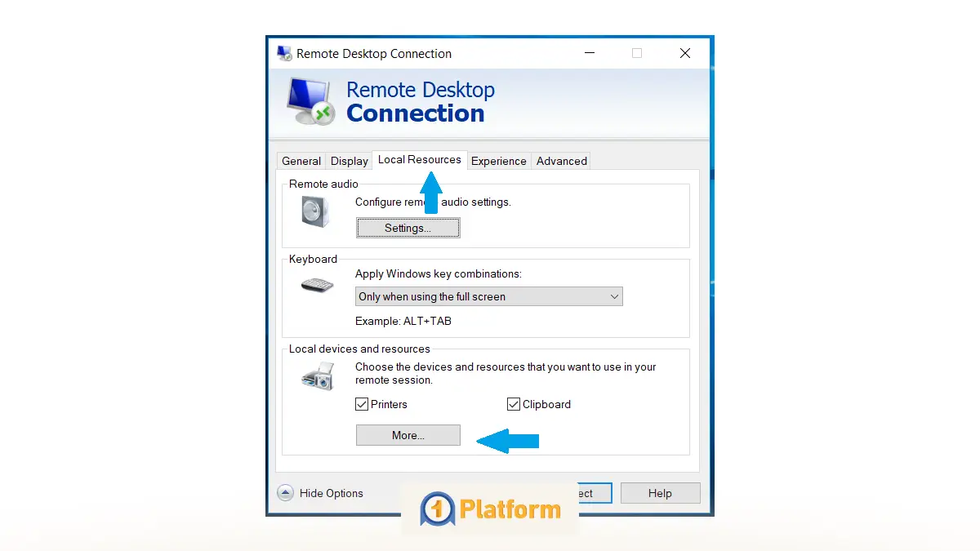This screenshot has width=980, height=551.
Task: Disable the Clipboard checkbox
Action: point(514,403)
